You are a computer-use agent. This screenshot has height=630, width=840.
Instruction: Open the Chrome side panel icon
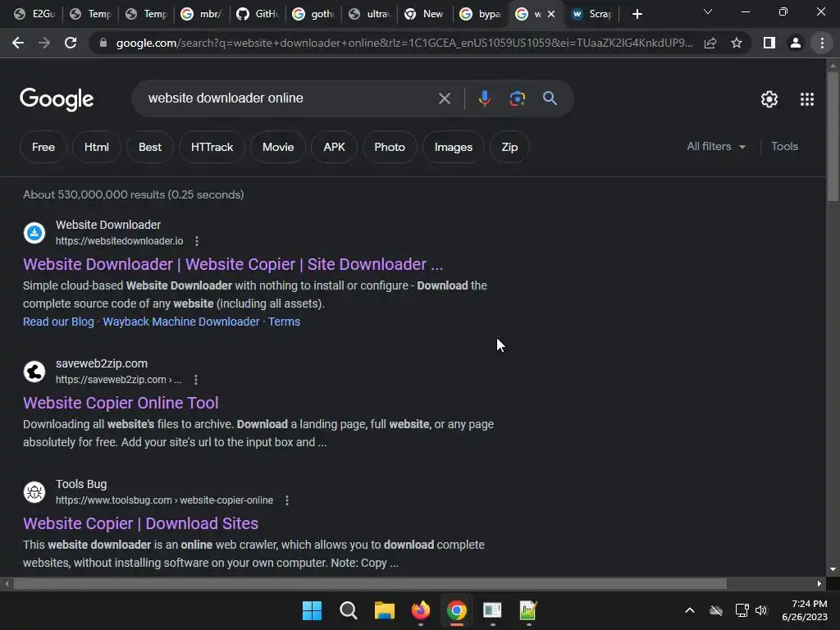(769, 43)
